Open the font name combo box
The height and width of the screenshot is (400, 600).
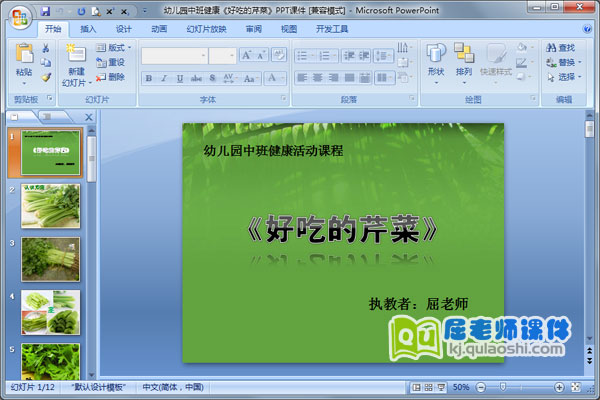[174, 56]
